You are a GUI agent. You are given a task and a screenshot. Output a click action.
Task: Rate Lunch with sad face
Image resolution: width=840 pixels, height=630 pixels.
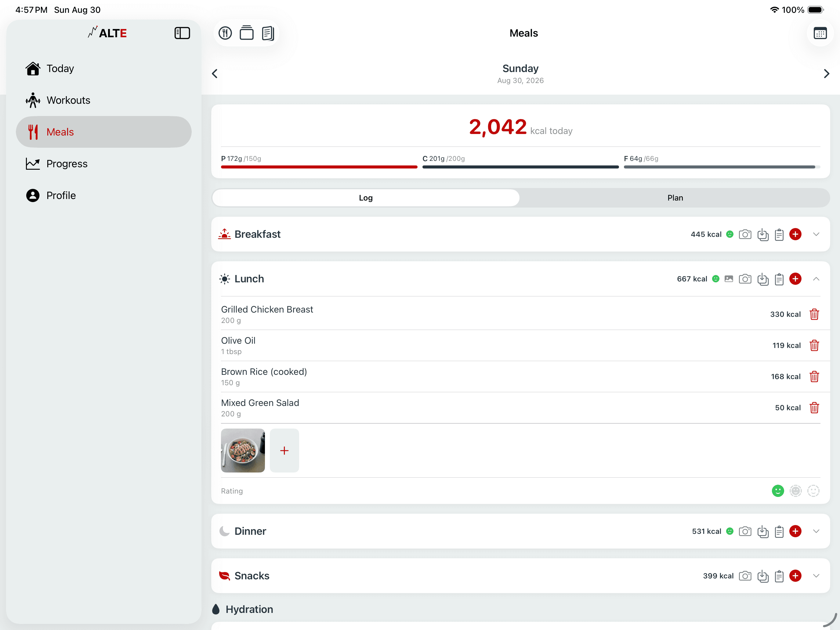tap(813, 491)
